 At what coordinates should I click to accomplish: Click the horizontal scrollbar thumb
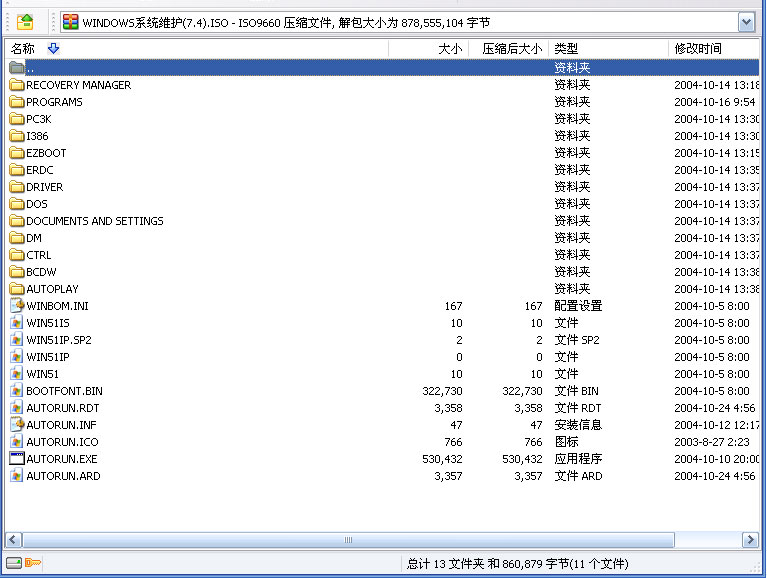click(348, 540)
